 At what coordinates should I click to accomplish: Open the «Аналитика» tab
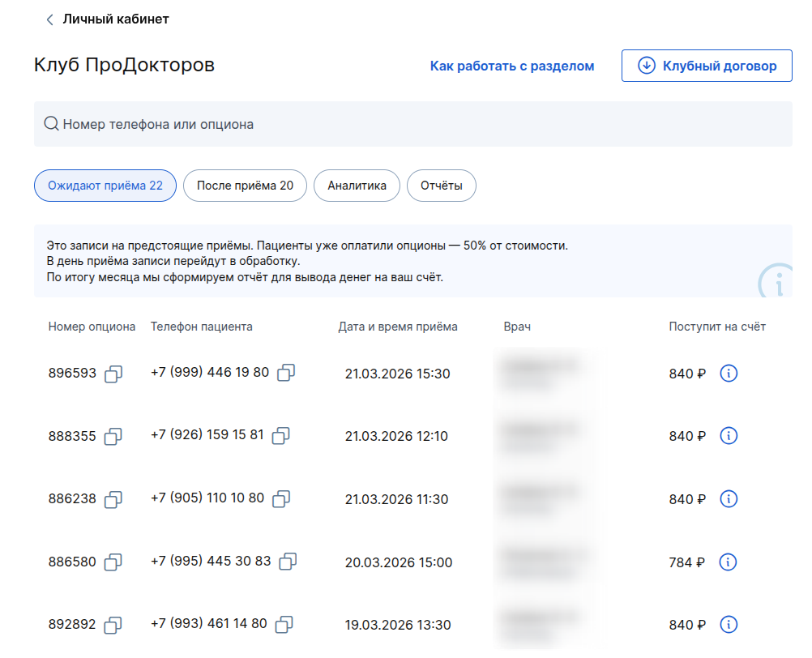357,186
